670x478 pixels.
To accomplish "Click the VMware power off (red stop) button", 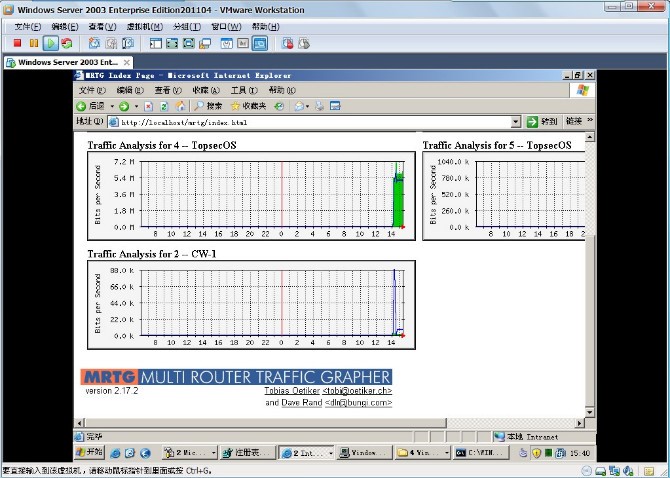I will coord(17,44).
